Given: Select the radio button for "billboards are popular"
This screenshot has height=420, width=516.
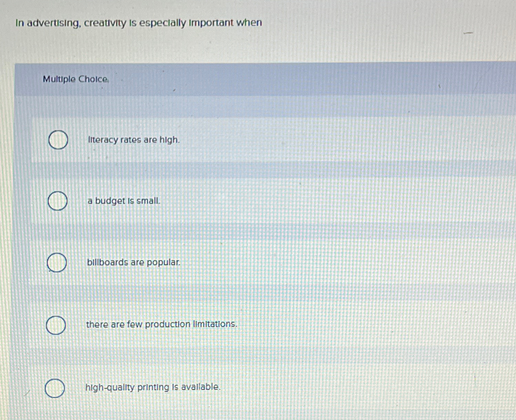Looking at the screenshot, I should click(x=57, y=263).
